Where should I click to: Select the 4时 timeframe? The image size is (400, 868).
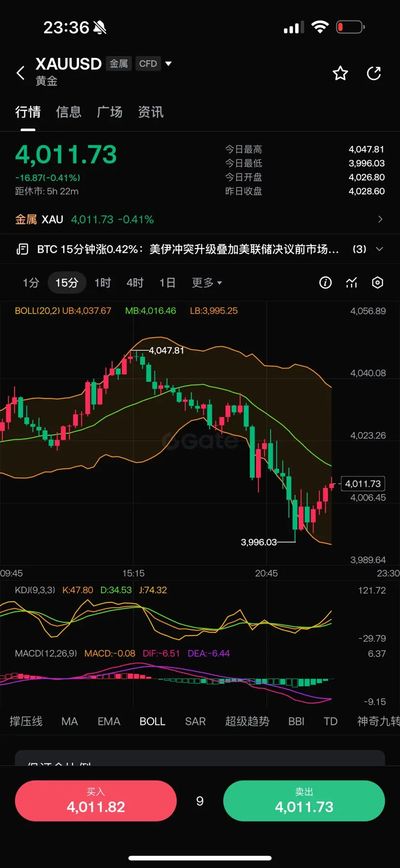tap(135, 282)
